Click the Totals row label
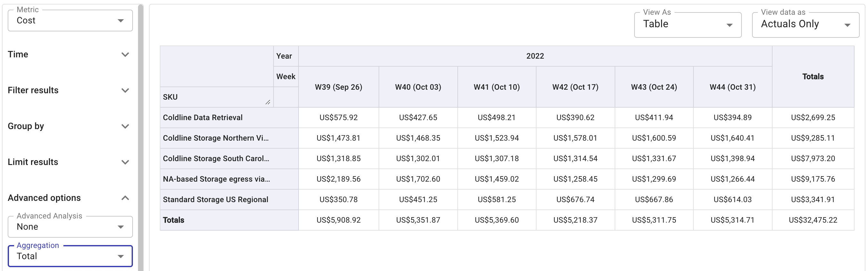The height and width of the screenshot is (271, 868). point(173,220)
